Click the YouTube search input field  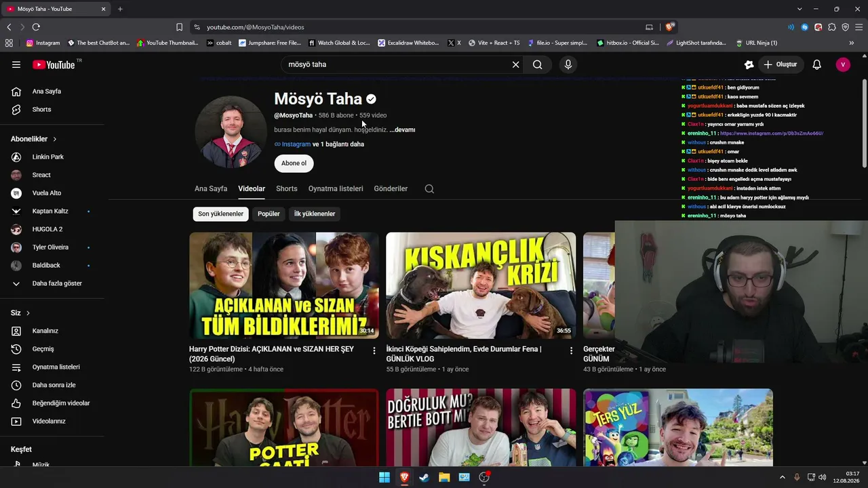point(397,64)
